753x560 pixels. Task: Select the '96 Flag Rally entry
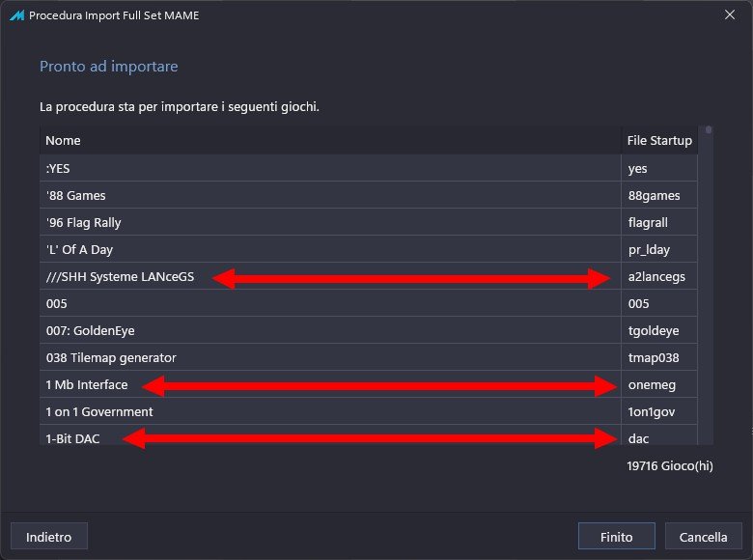[x=369, y=222]
